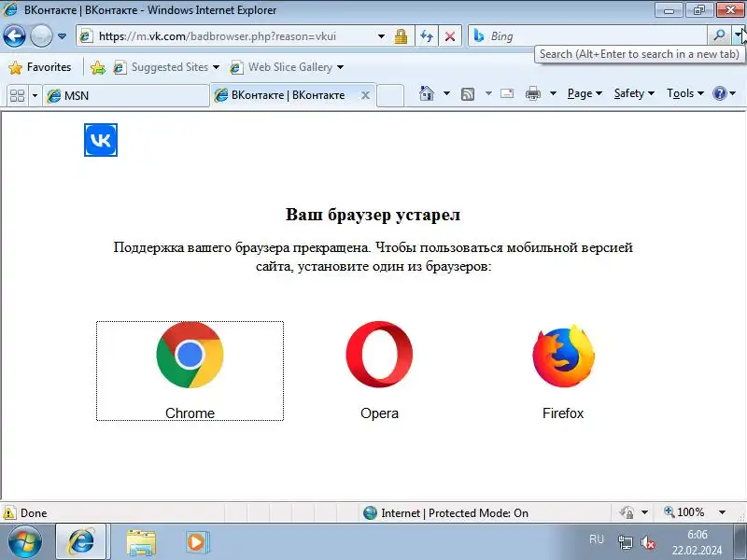747x560 pixels.
Task: Open the clock showing 6:06
Action: [697, 542]
